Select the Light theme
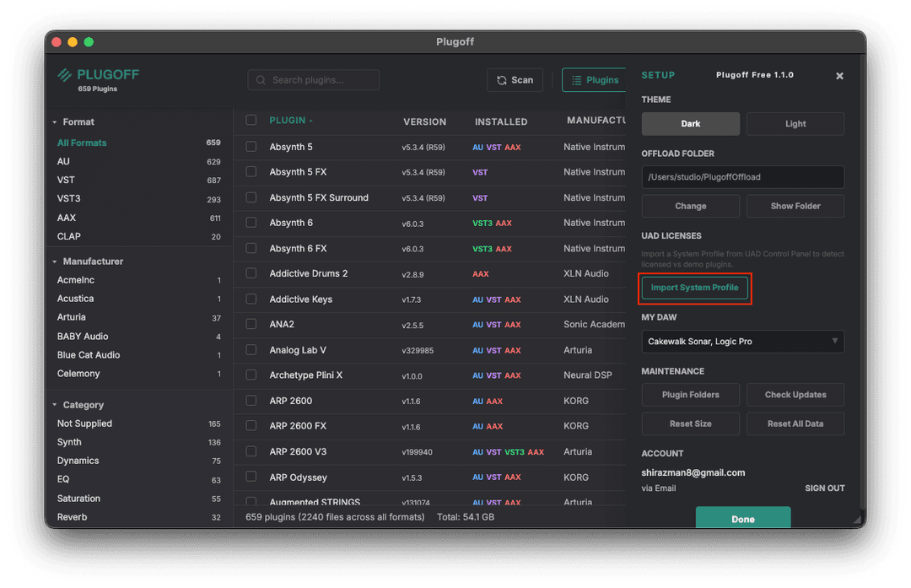 coord(795,124)
